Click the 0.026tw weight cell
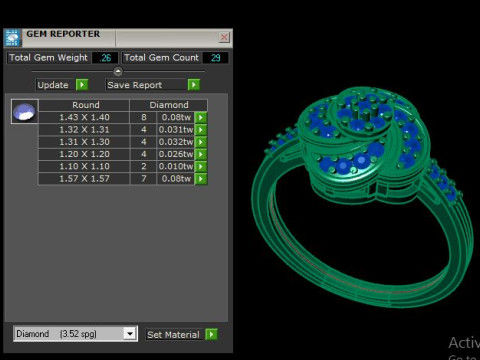The width and height of the screenshot is (480, 360). (176, 154)
